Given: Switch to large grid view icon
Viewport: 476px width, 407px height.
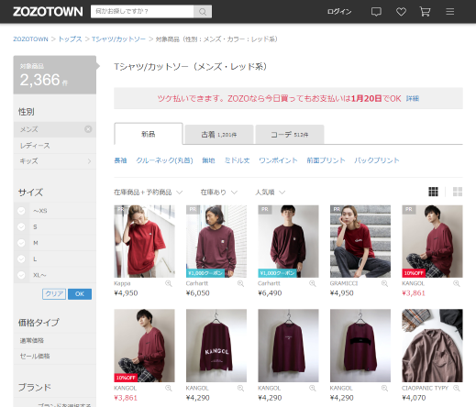Looking at the screenshot, I should [x=457, y=192].
